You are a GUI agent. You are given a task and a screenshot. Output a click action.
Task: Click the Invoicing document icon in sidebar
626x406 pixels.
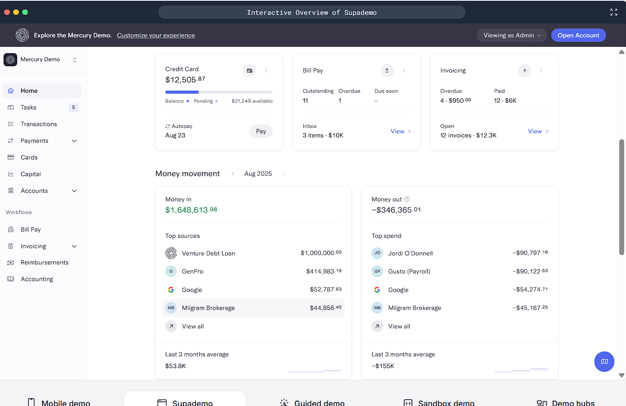tap(11, 246)
